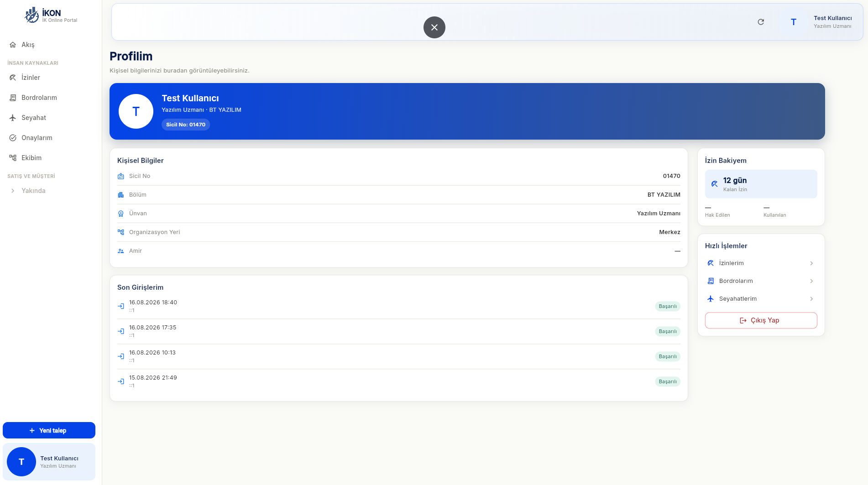This screenshot has width=868, height=485.
Task: Click the login icon for 16.08.2026 10:13
Action: [x=121, y=356]
